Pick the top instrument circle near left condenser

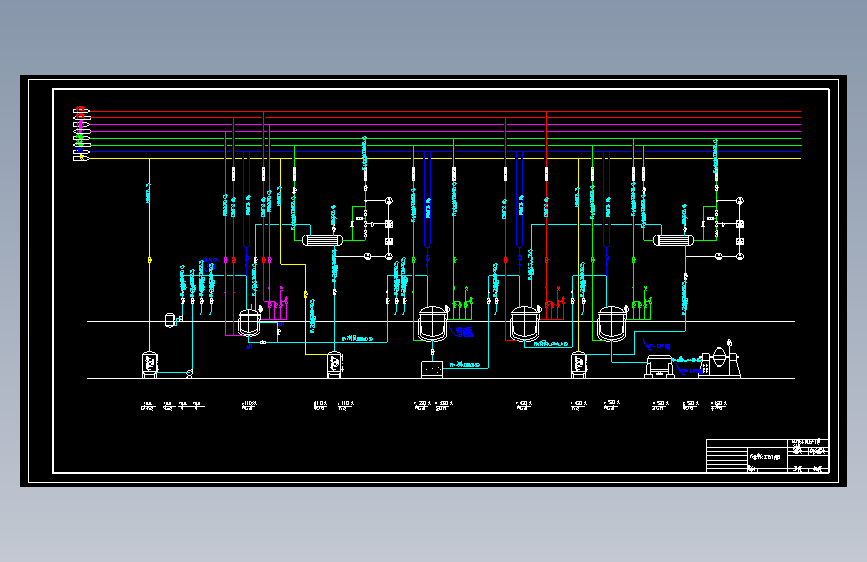tap(389, 201)
